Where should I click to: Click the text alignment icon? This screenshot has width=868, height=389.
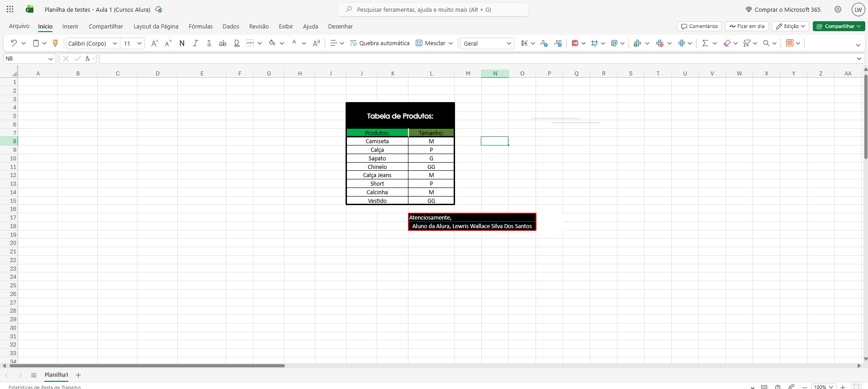point(334,43)
